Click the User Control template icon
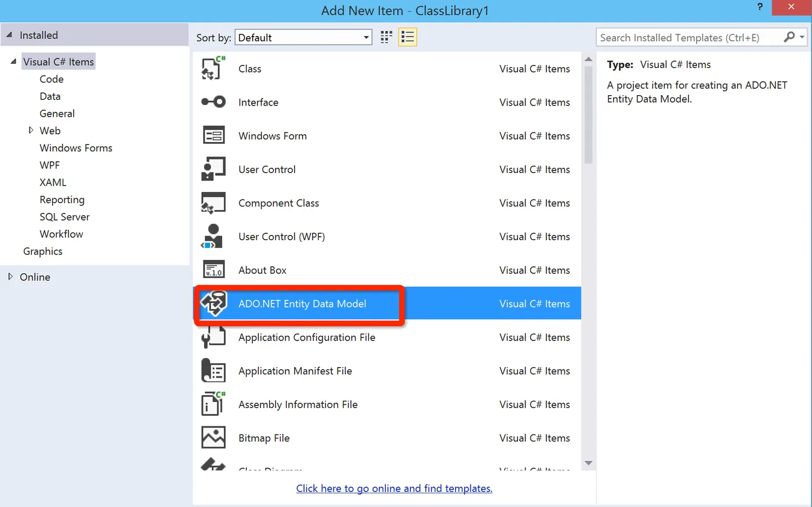Image resolution: width=812 pixels, height=507 pixels. point(213,169)
